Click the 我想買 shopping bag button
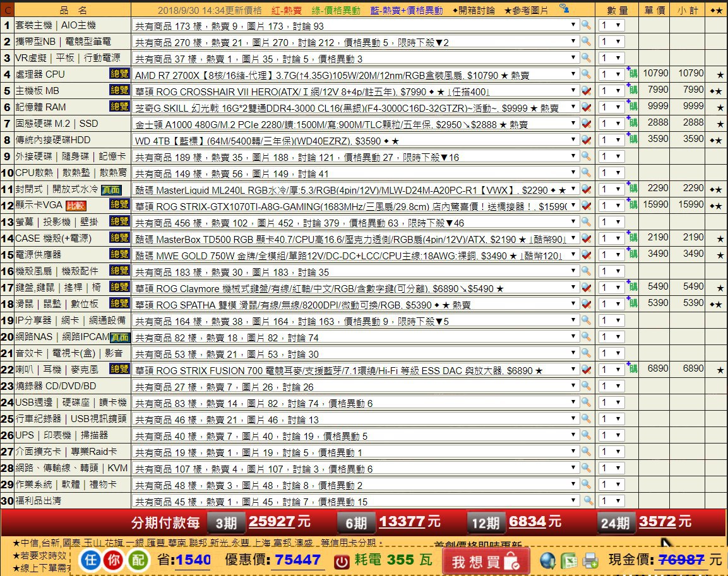The width and height of the screenshot is (728, 576). point(485,561)
